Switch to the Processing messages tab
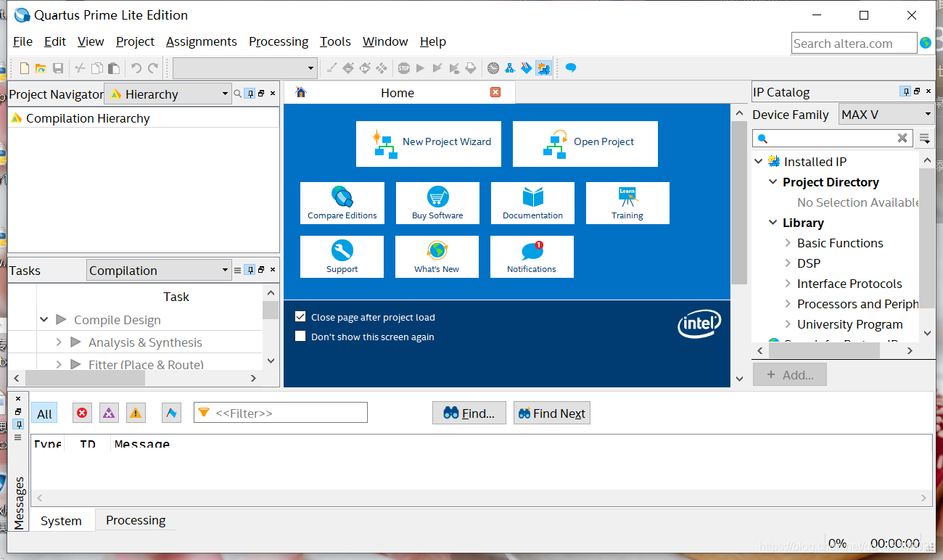 (136, 520)
